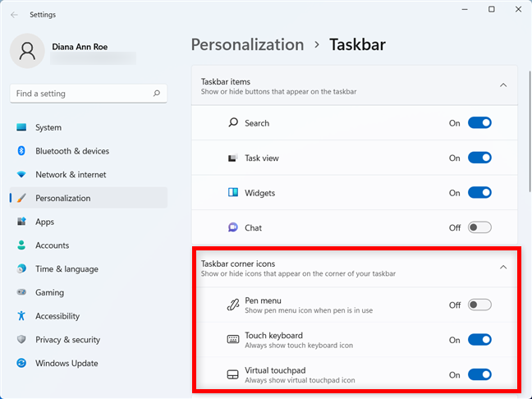
Task: Go to Apps in the sidebar
Action: click(44, 222)
